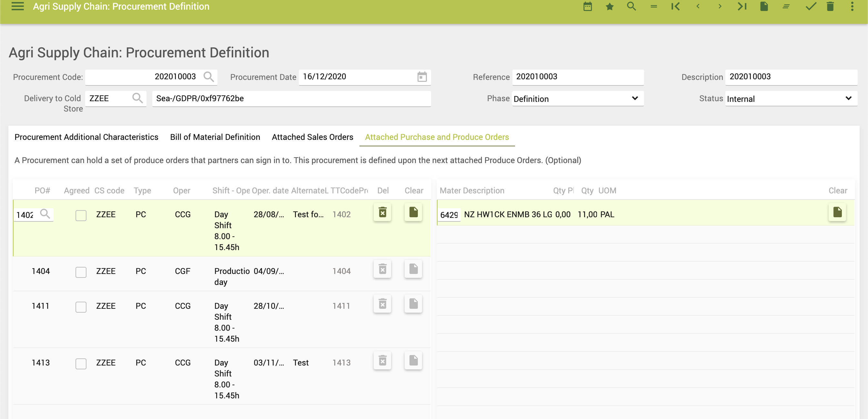Click the Description input field
Screen dimensions: 868x419
791,77
